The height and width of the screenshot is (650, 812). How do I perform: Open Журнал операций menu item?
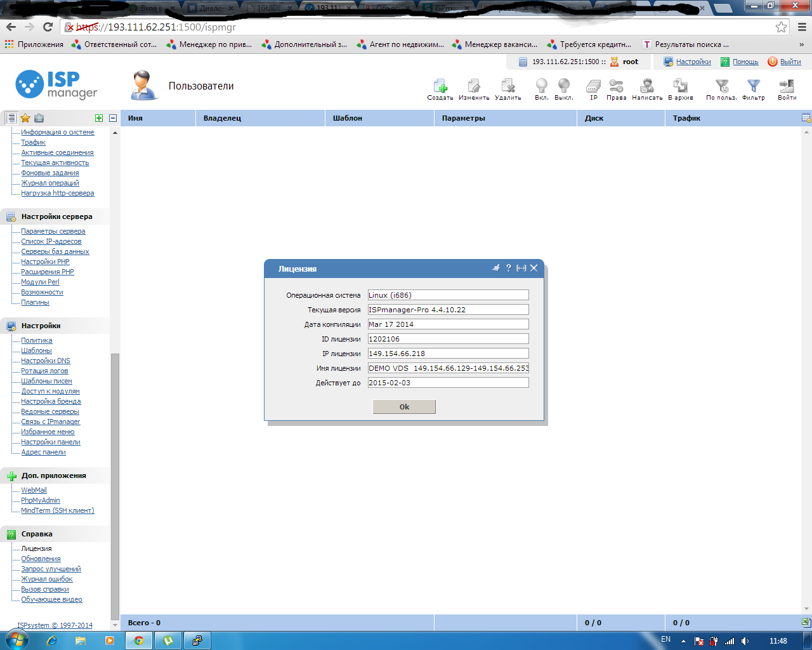click(50, 183)
